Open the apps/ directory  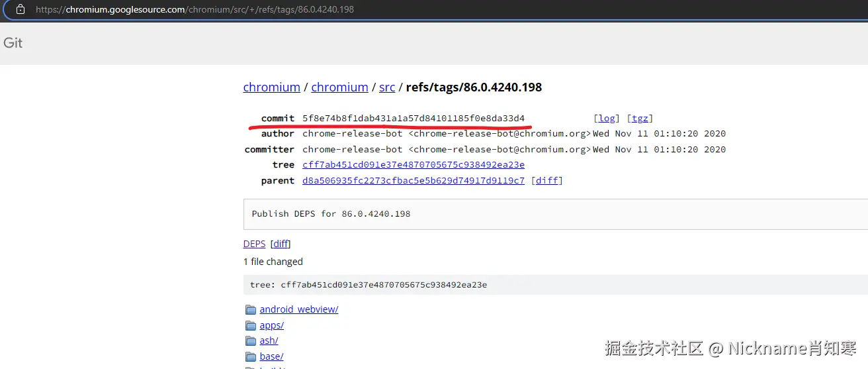point(272,325)
